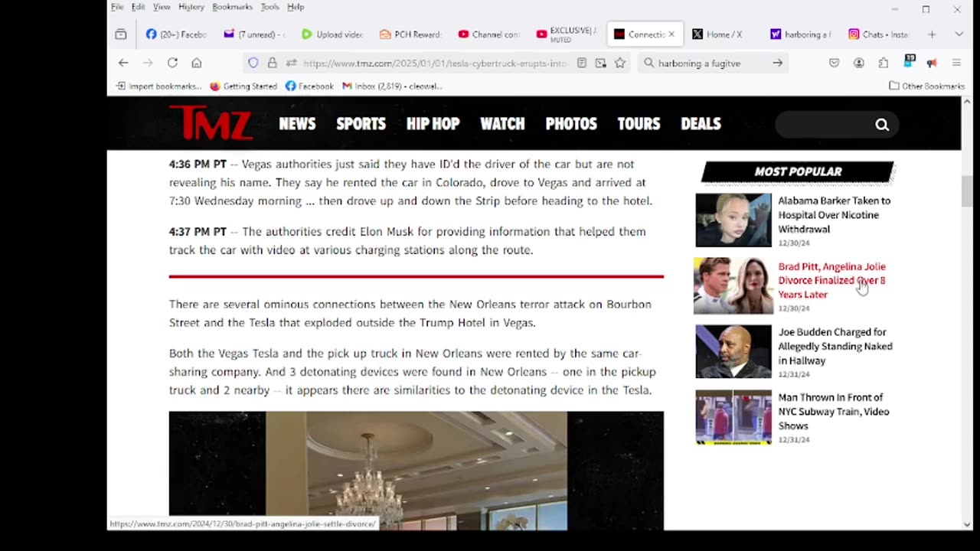
Task: Open the Pocket save icon
Action: (x=835, y=63)
